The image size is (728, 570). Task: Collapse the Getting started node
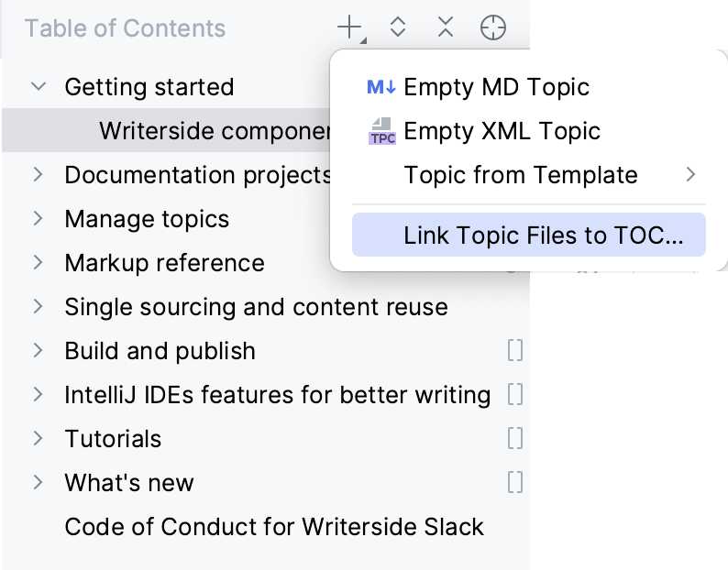[x=38, y=87]
